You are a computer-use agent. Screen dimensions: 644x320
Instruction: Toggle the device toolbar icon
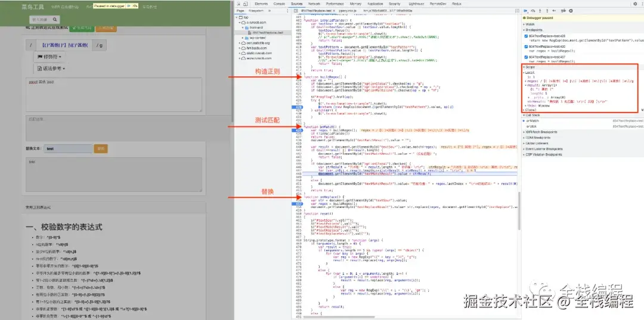pyautogui.click(x=246, y=4)
